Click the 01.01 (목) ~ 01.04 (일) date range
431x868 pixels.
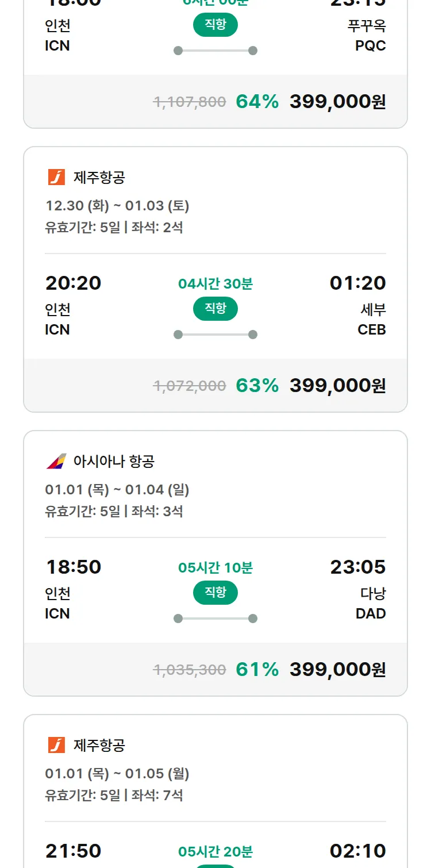pos(117,490)
